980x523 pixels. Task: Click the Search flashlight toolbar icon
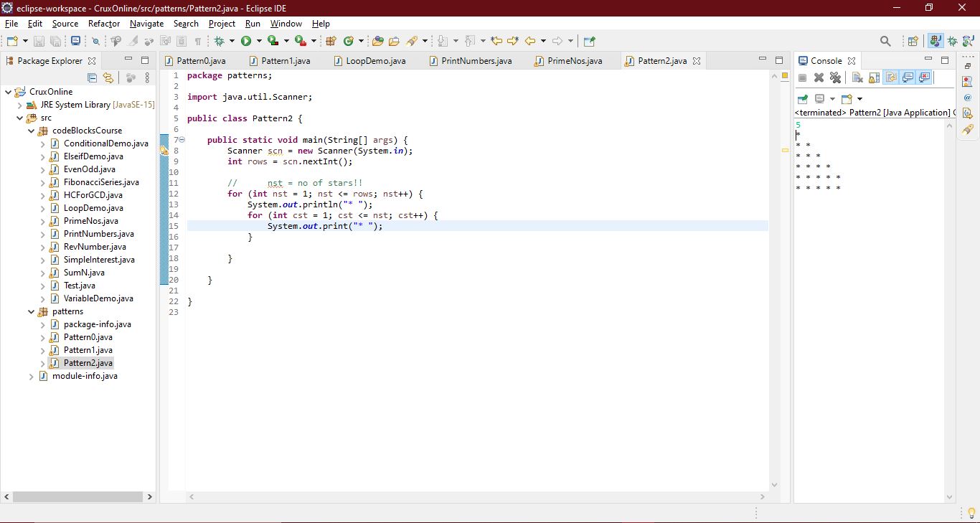tap(413, 41)
